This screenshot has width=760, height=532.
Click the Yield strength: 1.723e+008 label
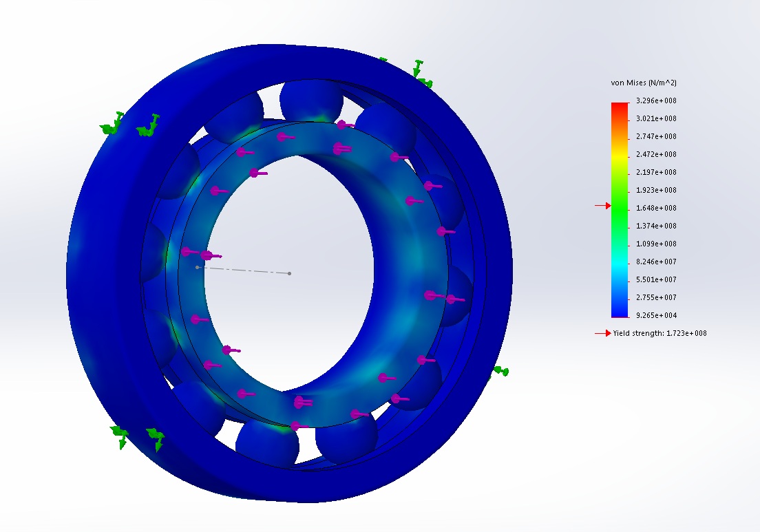659,333
